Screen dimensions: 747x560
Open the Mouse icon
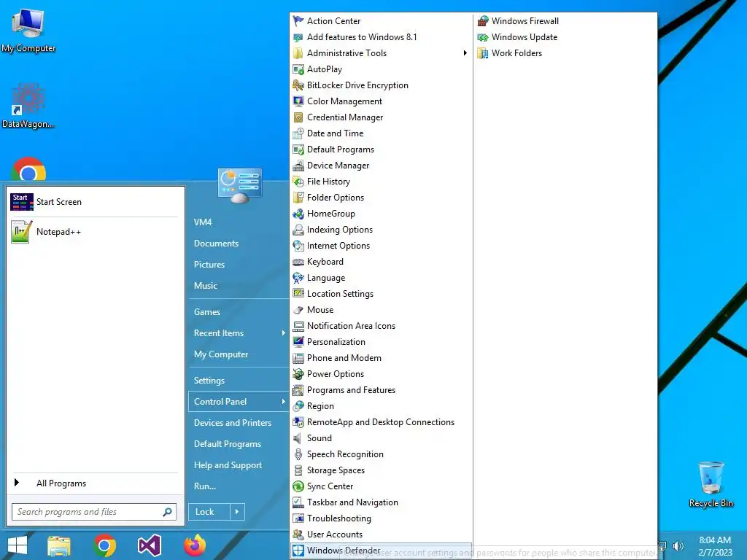click(298, 310)
